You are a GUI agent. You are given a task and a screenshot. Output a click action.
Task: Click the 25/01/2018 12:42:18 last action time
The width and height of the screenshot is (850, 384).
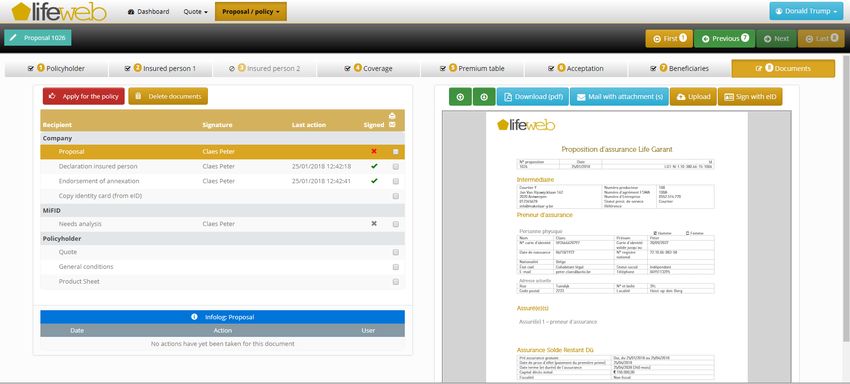pos(321,167)
